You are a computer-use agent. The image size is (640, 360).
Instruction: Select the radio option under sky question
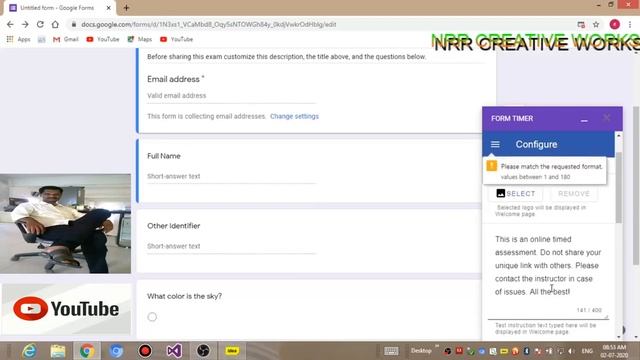pyautogui.click(x=152, y=317)
